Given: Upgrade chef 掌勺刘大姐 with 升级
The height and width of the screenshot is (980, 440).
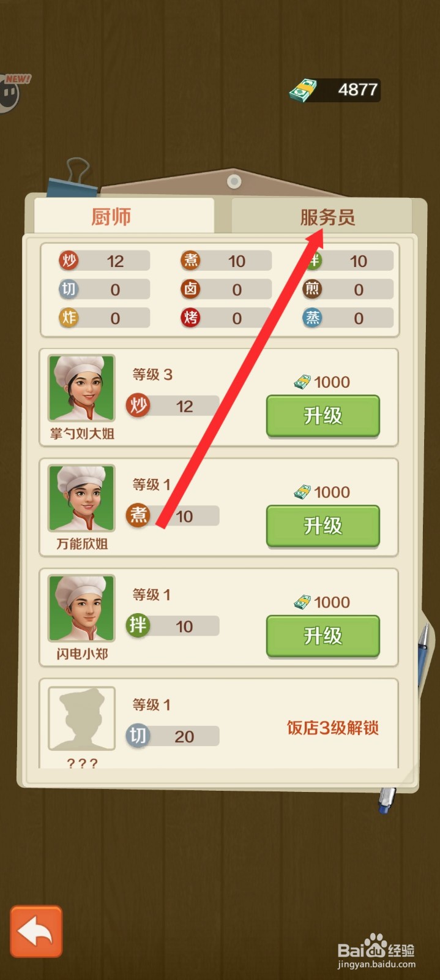Looking at the screenshot, I should tap(323, 416).
